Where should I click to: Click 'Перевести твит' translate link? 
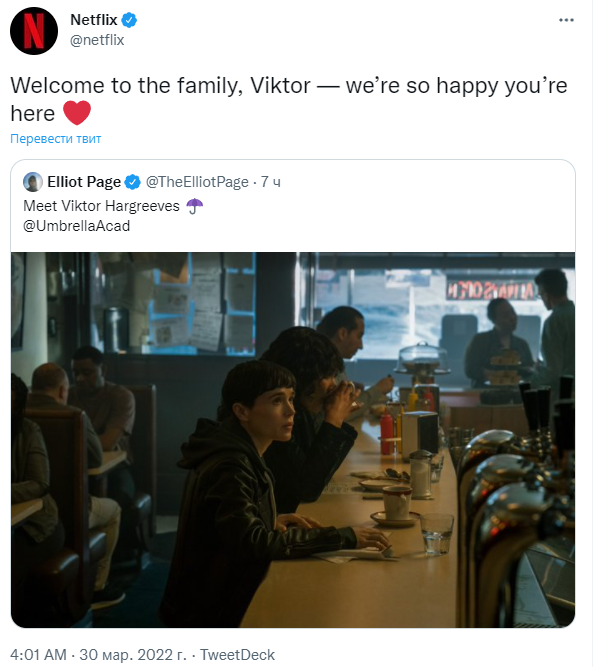pyautogui.click(x=56, y=139)
